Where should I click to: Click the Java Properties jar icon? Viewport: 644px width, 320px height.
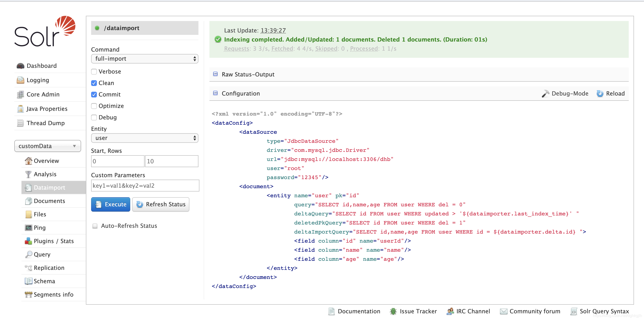tap(20, 109)
